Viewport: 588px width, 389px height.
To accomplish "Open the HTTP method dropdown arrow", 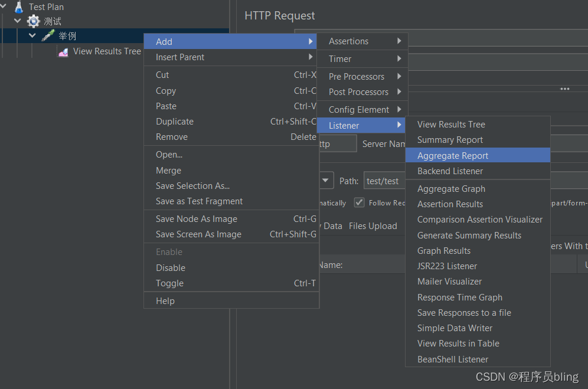I will tap(325, 181).
